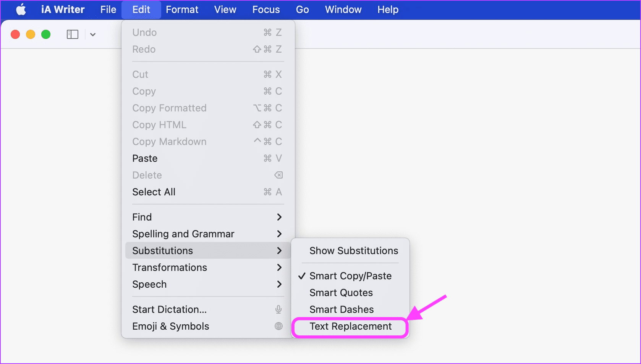The image size is (641, 364).
Task: Open the Help menu
Action: pos(388,10)
